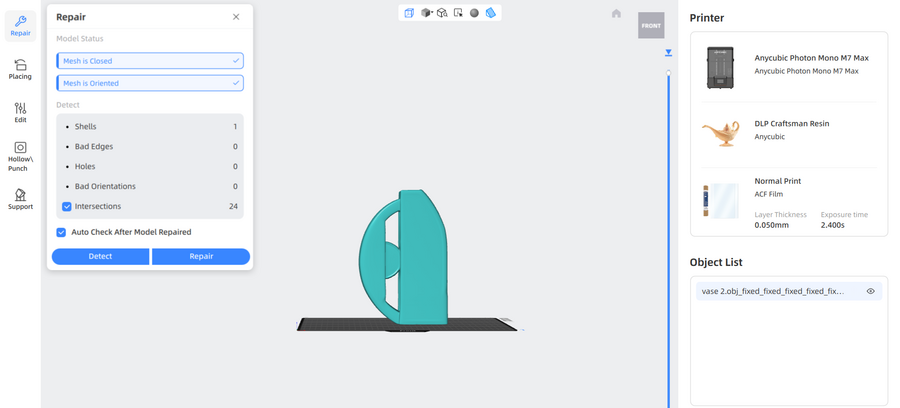The height and width of the screenshot is (408, 900).
Task: Select the Normal Print profile label
Action: [x=777, y=181]
